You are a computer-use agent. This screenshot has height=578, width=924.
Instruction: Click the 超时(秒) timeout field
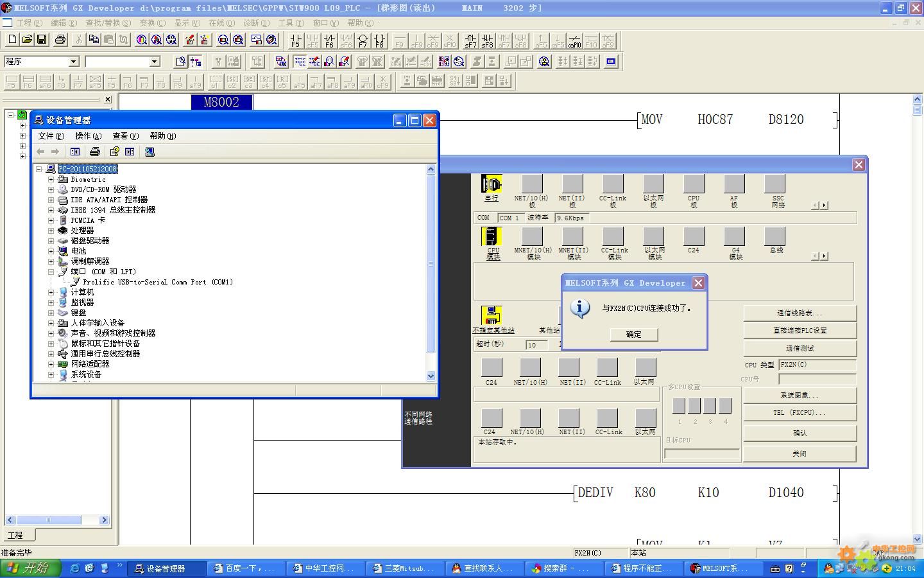coord(536,345)
